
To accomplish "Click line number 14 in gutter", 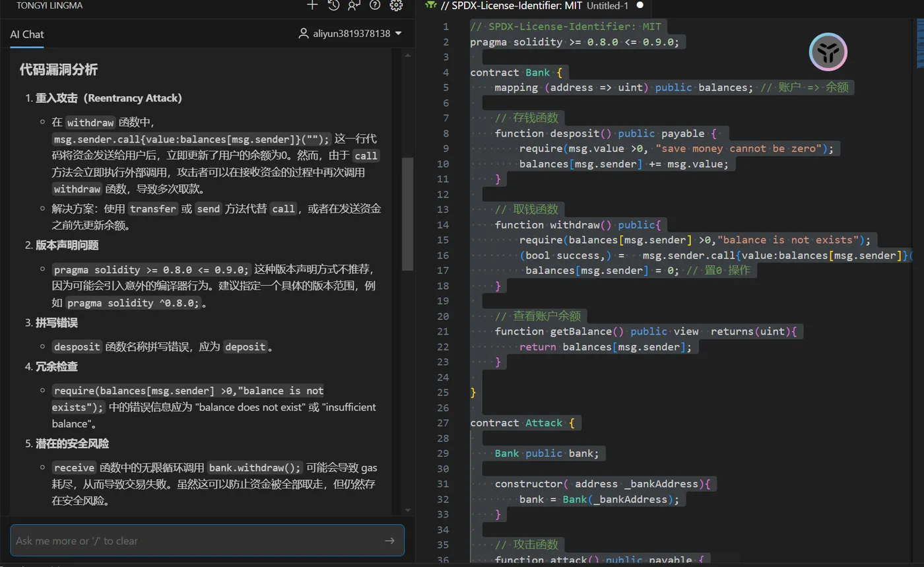I will (x=443, y=224).
